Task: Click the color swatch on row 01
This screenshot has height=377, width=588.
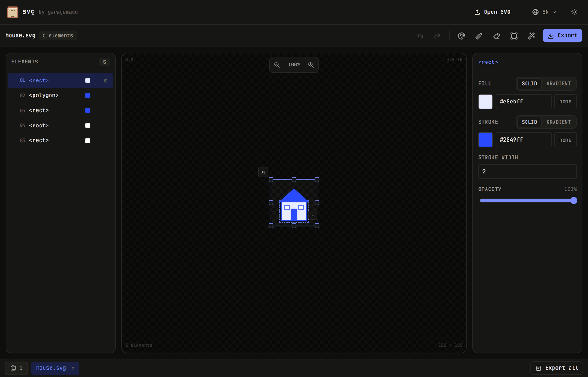Action: (88, 80)
